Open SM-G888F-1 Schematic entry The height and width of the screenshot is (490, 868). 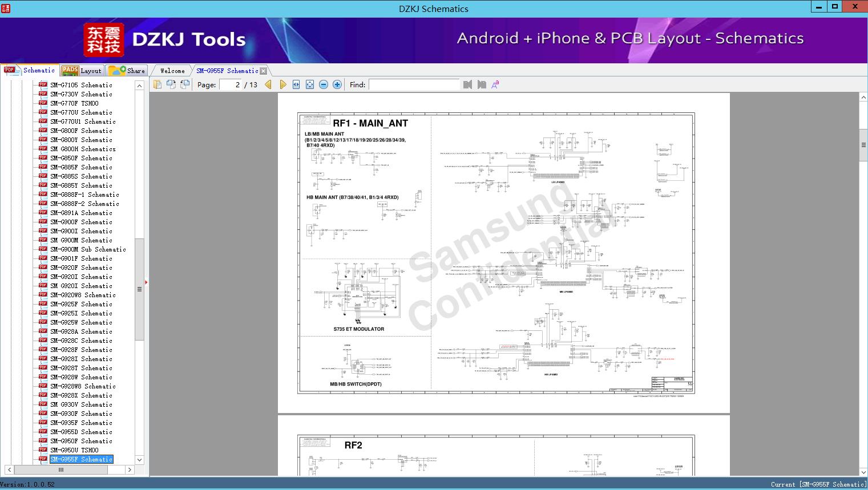pos(84,195)
